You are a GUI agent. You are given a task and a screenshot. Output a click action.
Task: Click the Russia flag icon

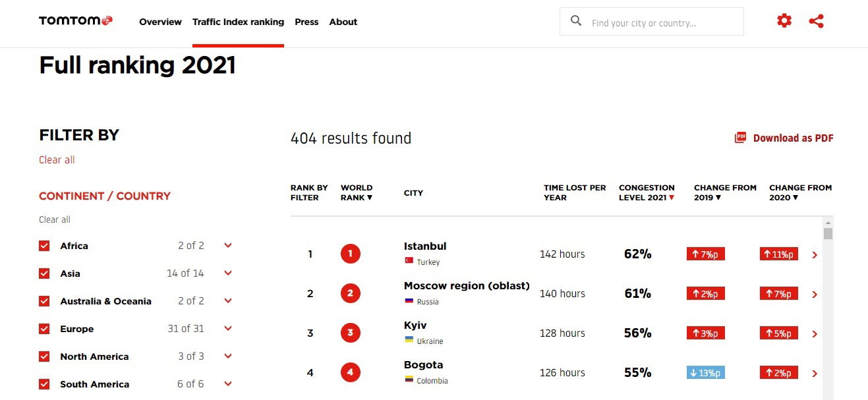409,300
